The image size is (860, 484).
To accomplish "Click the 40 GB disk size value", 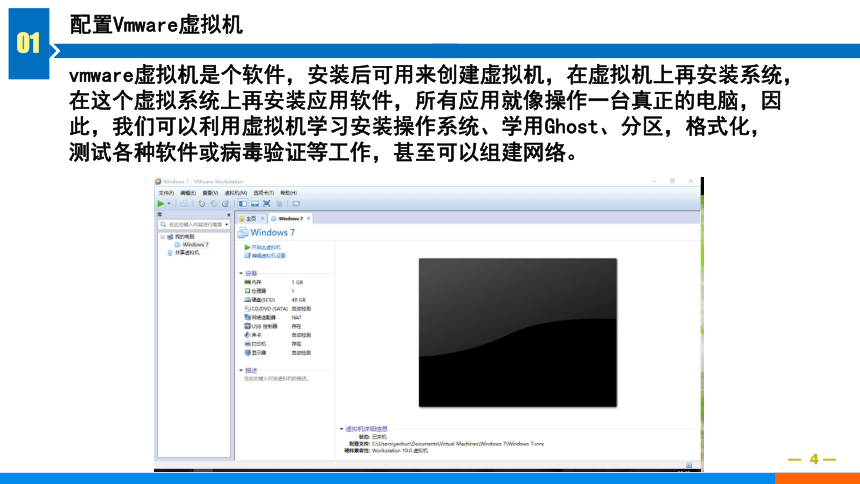I will pos(299,300).
